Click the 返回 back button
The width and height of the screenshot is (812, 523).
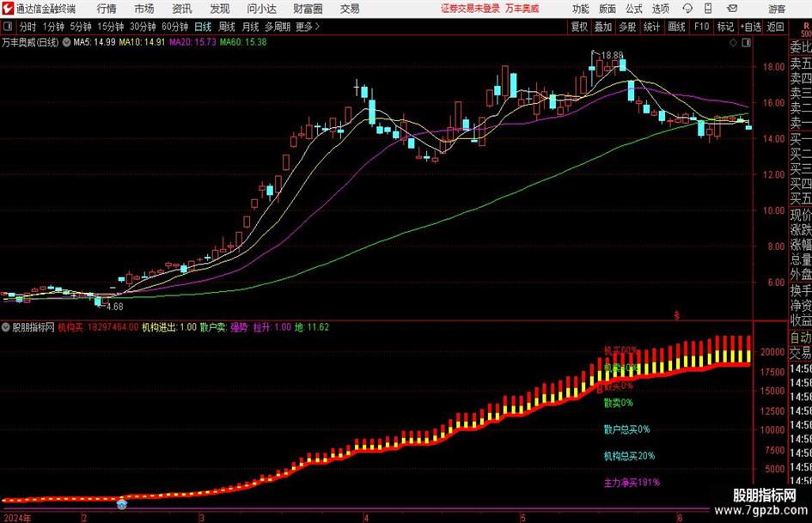pyautogui.click(x=775, y=27)
